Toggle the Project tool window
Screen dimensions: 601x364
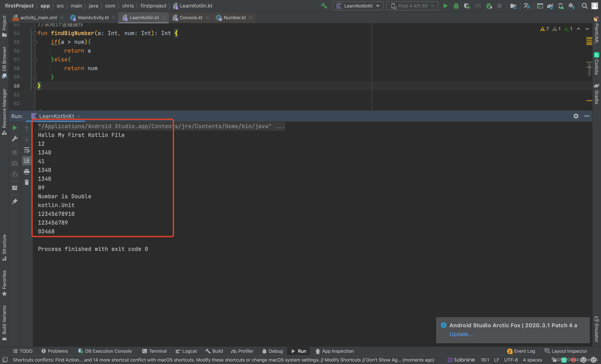(x=4, y=26)
